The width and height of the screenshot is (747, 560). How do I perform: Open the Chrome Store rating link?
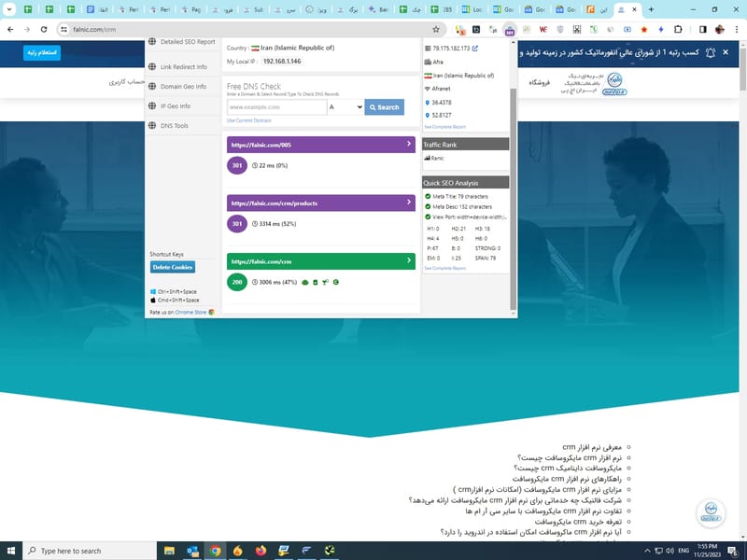190,313
